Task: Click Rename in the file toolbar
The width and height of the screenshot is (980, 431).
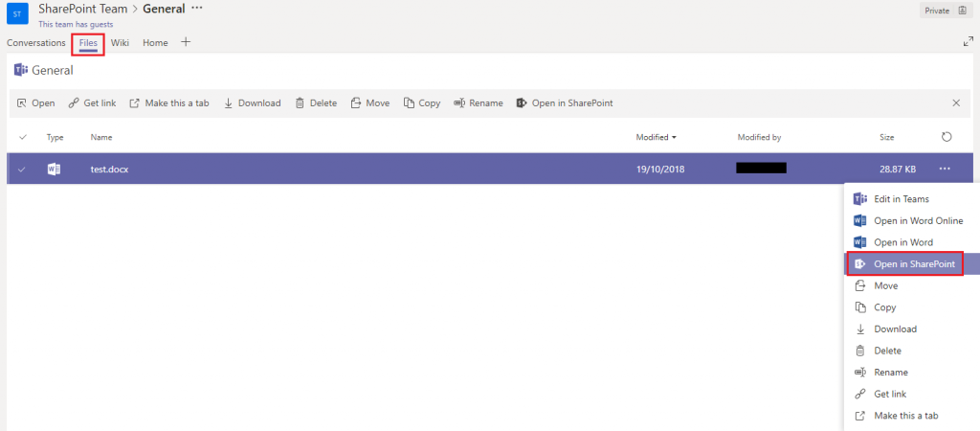Action: [x=479, y=103]
